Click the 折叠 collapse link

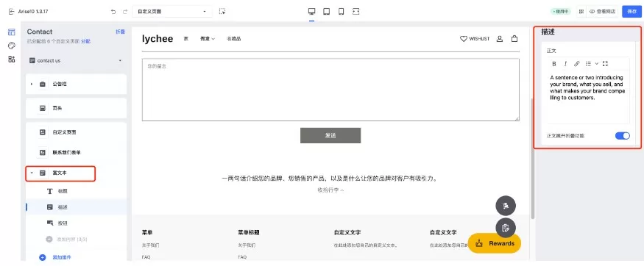[x=121, y=32]
